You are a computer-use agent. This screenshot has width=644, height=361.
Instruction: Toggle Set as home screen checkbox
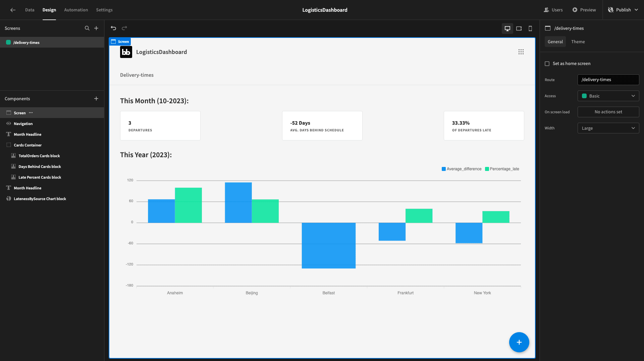point(547,64)
